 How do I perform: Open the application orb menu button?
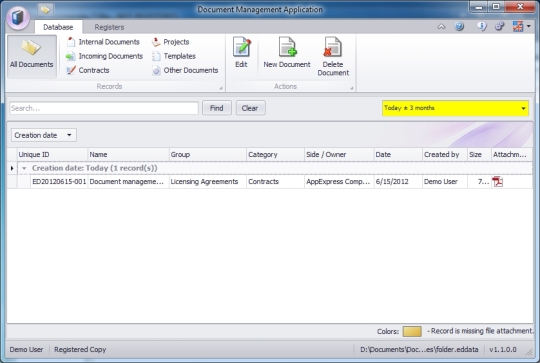pos(18,18)
